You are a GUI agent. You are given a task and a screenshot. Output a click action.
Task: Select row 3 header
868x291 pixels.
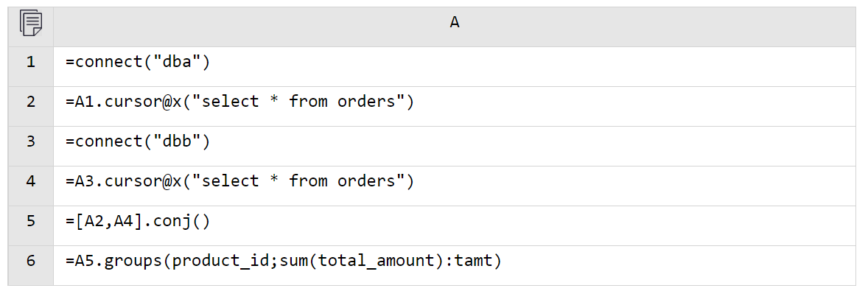pos(30,141)
